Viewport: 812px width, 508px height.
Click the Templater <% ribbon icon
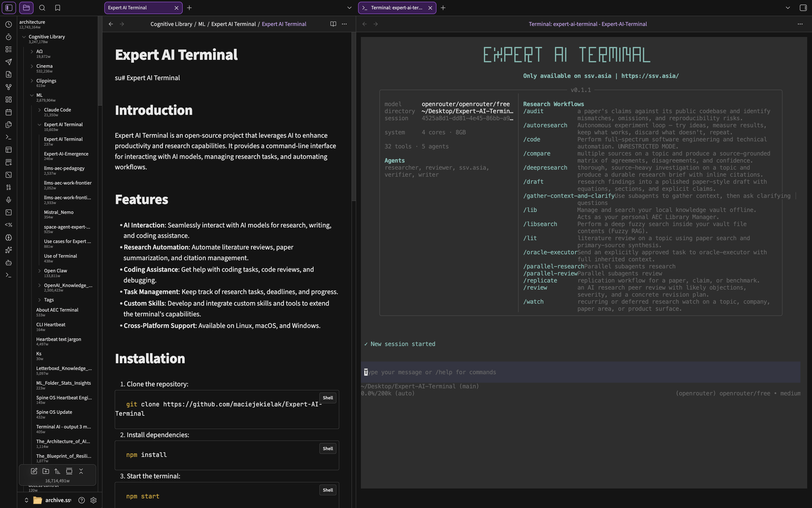coord(8,225)
